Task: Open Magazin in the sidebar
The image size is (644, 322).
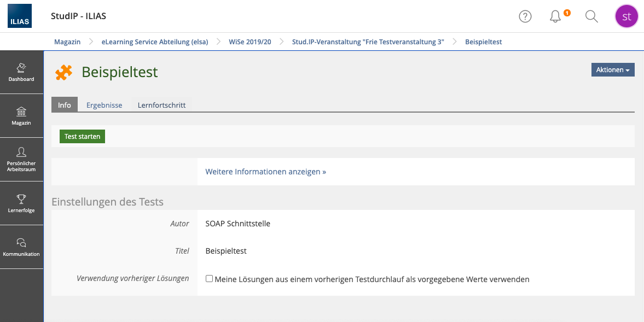Action: point(21,116)
